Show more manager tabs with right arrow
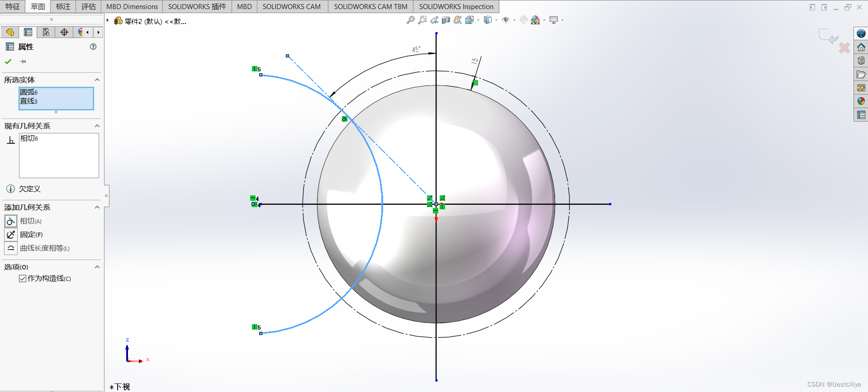 click(98, 32)
